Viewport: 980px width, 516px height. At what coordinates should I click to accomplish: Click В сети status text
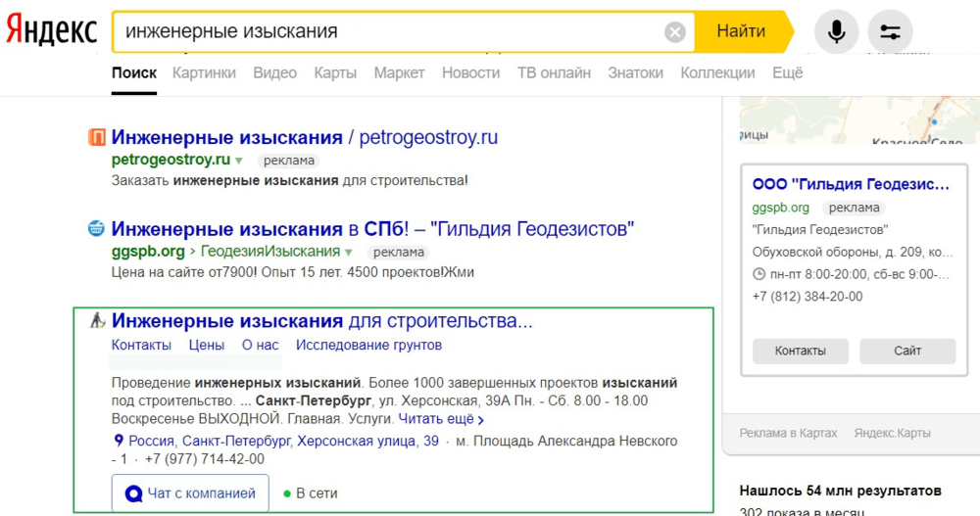[x=317, y=493]
